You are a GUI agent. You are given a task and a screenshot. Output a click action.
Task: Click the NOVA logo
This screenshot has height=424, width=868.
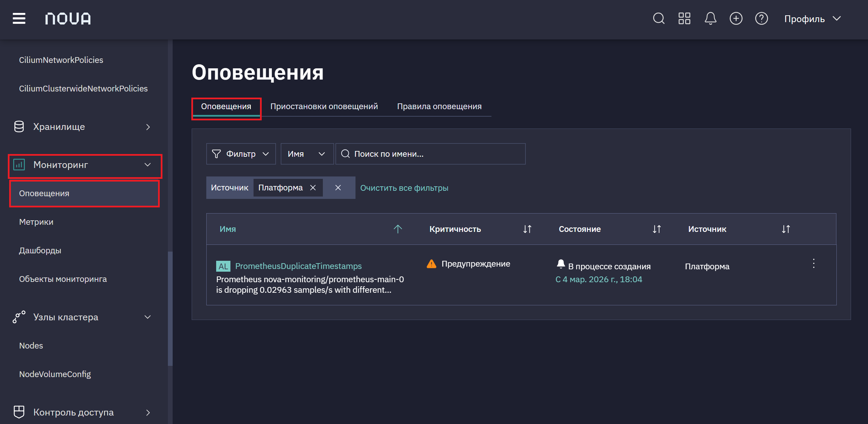click(x=68, y=18)
